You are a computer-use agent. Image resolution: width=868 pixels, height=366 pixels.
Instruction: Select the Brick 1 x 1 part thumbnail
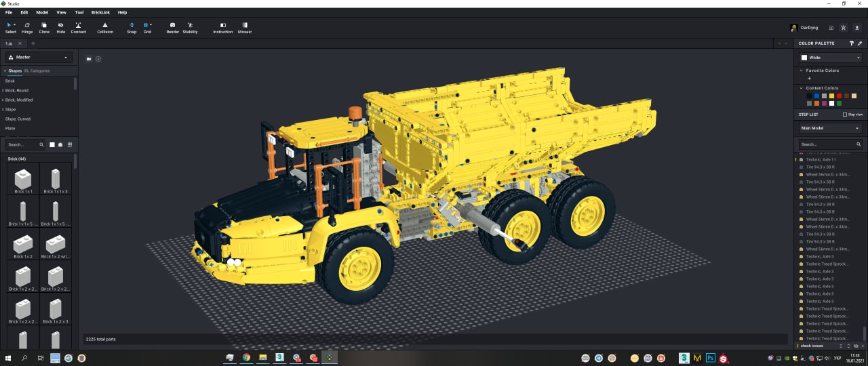[x=23, y=180]
